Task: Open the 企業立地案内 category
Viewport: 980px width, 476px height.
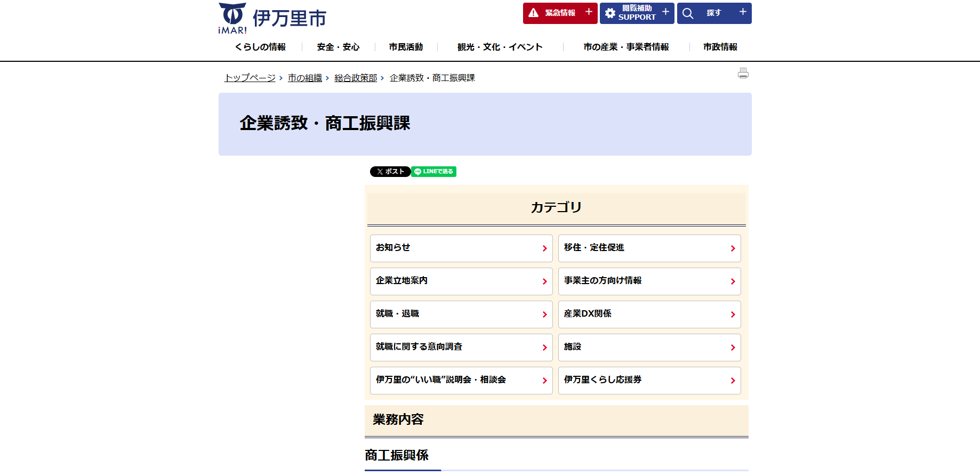Action: point(461,281)
